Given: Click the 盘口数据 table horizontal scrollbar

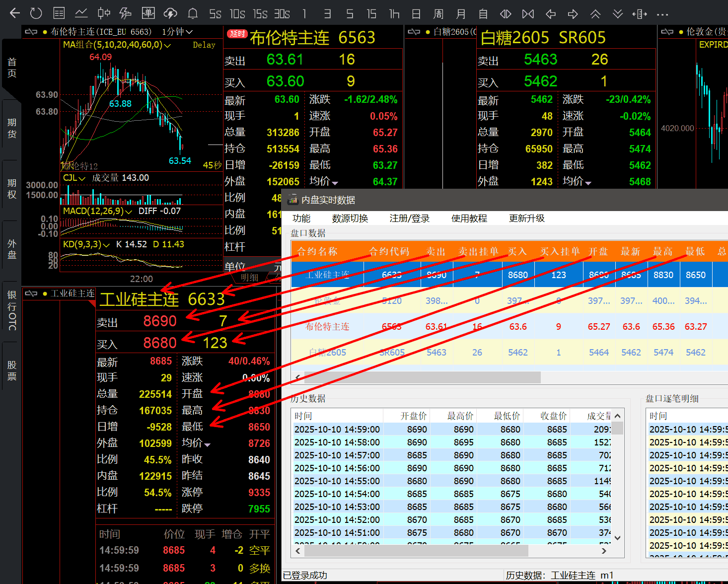Looking at the screenshot, I should click(422, 377).
